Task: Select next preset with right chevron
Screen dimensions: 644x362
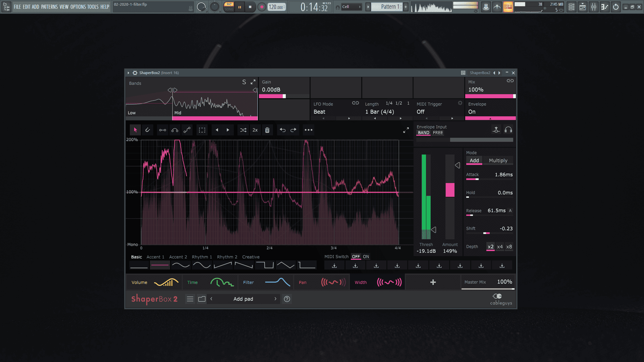Action: [x=275, y=299]
